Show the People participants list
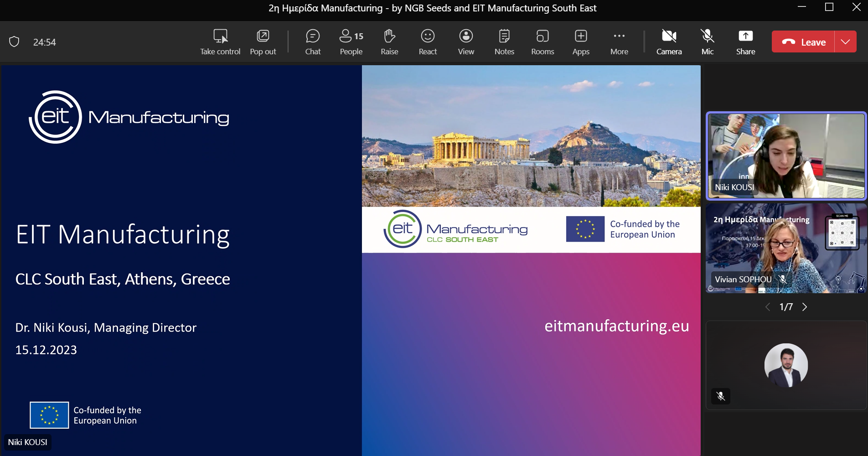Image resolution: width=868 pixels, height=456 pixels. 351,42
